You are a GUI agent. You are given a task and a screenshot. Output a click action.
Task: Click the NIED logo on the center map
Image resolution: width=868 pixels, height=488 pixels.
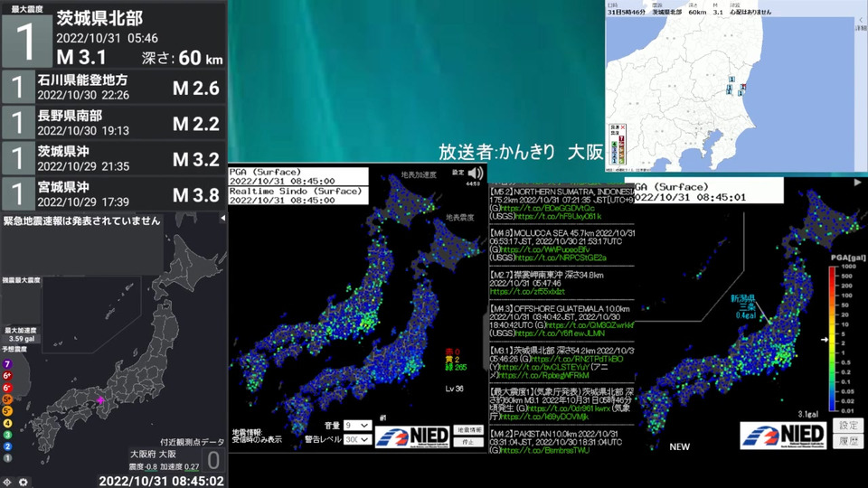[x=412, y=436]
